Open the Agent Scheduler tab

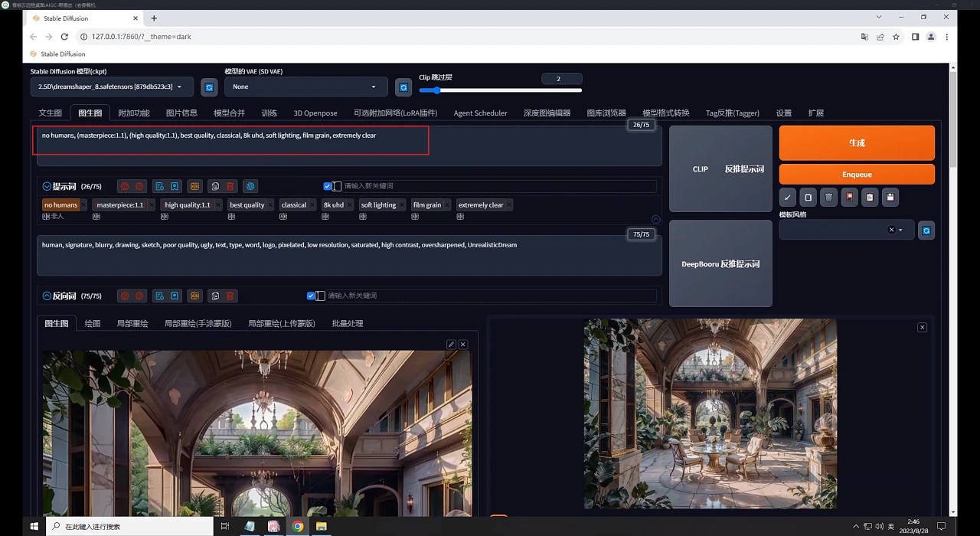coord(480,113)
